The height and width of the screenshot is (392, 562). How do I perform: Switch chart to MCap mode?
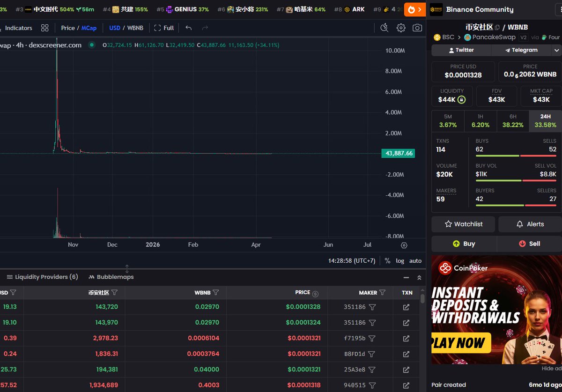[x=89, y=28]
